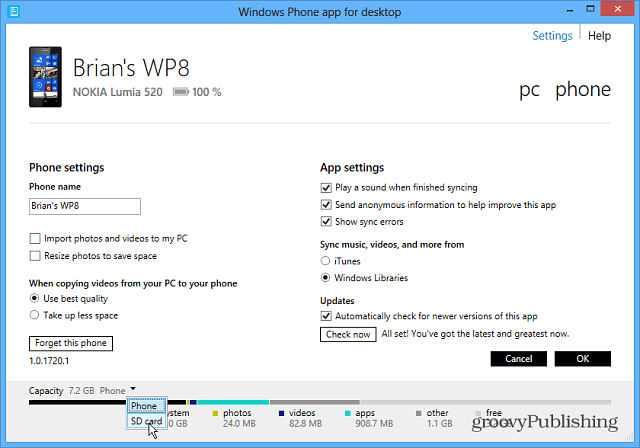This screenshot has height=448, width=640.
Task: Click the Phone name text field
Action: (x=85, y=206)
